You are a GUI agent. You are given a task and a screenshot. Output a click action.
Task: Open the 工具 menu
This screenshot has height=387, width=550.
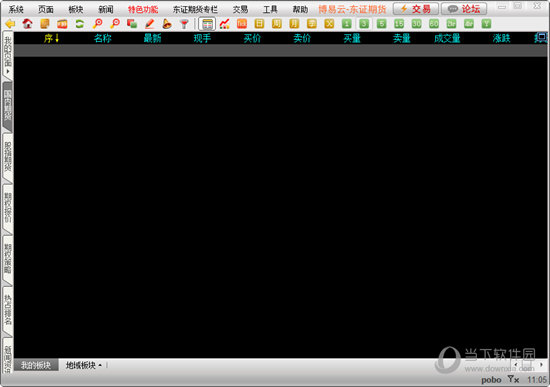[270, 9]
